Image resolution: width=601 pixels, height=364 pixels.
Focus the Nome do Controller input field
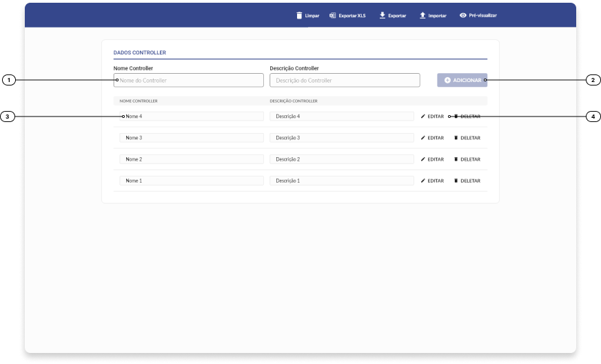click(189, 81)
